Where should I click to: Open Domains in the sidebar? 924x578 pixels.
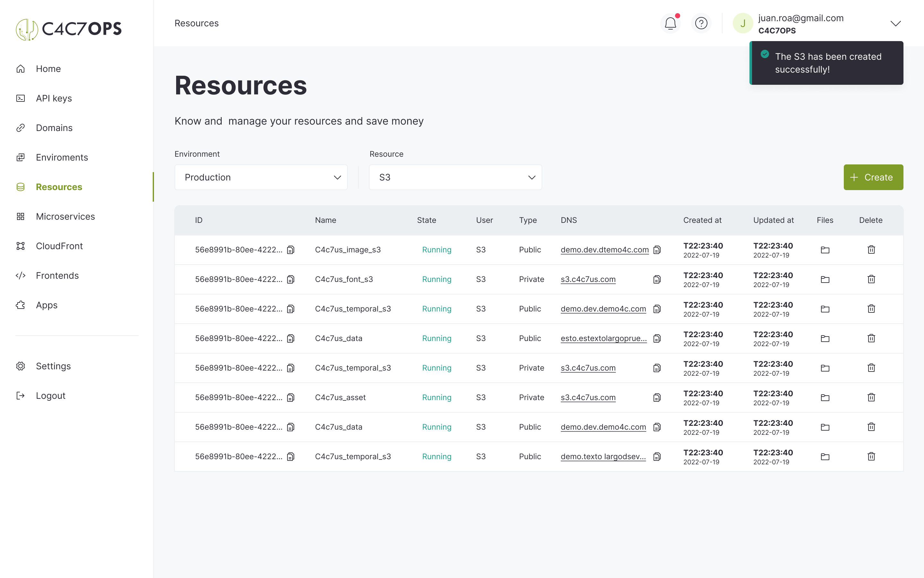pos(54,128)
